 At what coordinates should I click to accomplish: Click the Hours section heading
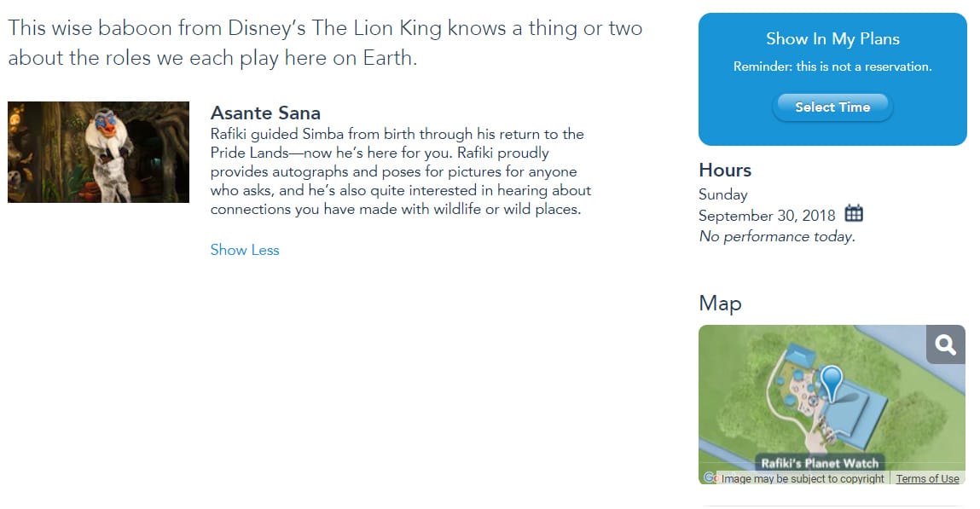pos(725,170)
